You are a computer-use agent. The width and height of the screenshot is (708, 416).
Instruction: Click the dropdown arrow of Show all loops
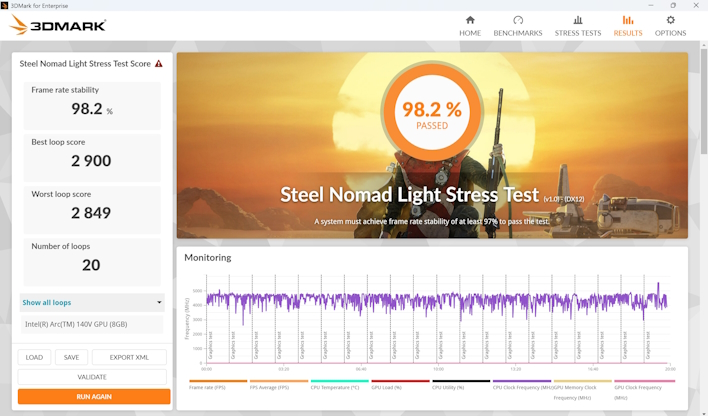pyautogui.click(x=159, y=303)
